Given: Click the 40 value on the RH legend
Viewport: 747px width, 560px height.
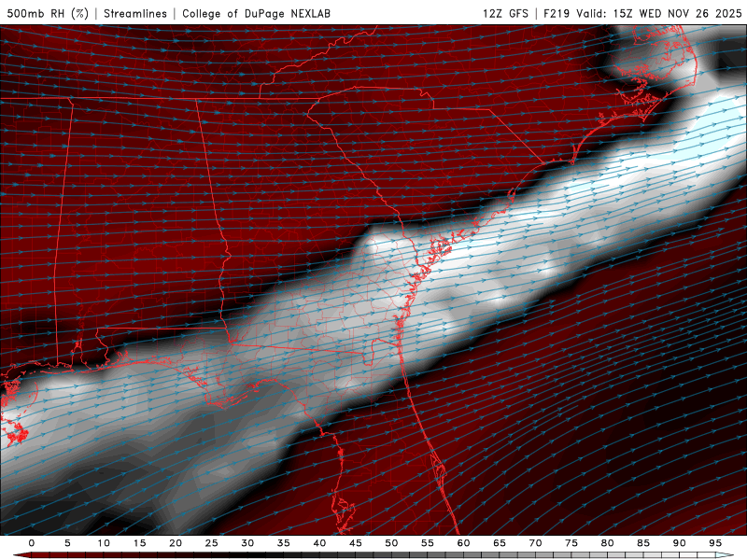Looking at the screenshot, I should tap(319, 543).
